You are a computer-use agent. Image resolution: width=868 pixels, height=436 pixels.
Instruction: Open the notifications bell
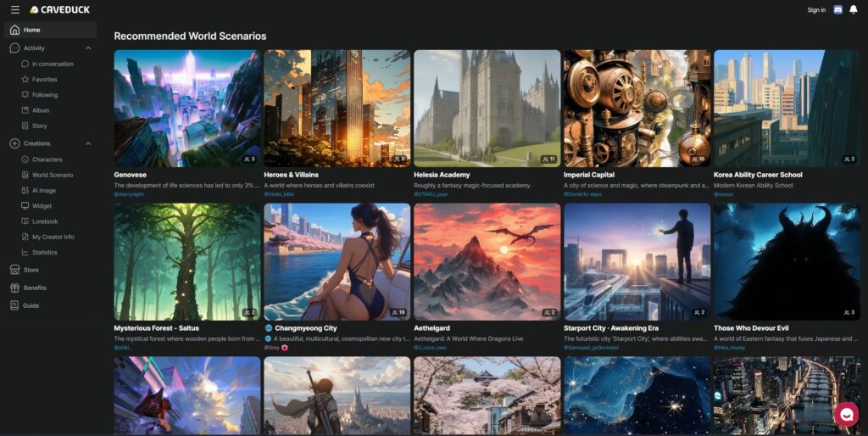coord(853,9)
